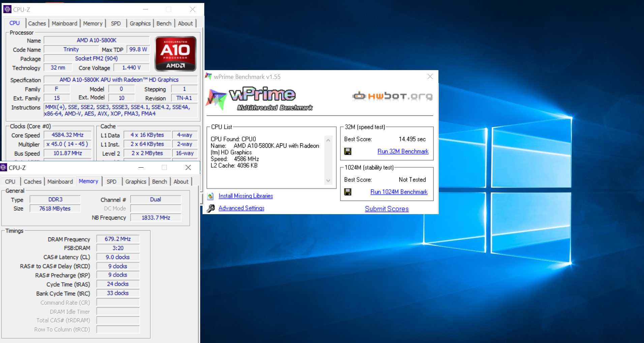Click the CPU-Z app icon in top window title bar

pos(7,9)
